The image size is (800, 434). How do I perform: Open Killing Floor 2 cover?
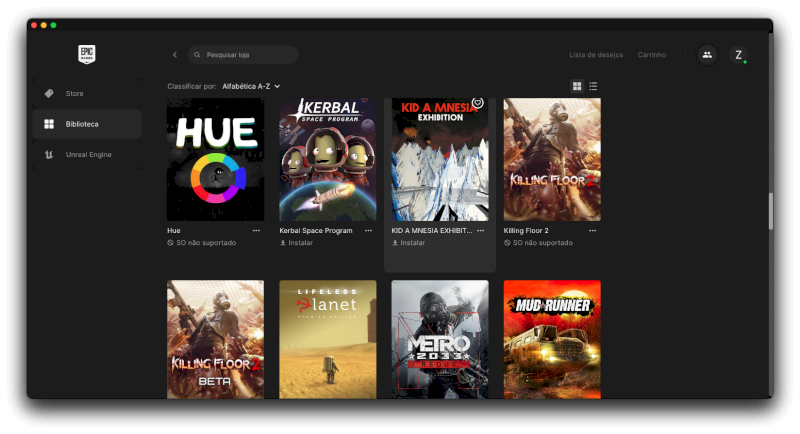tap(552, 160)
